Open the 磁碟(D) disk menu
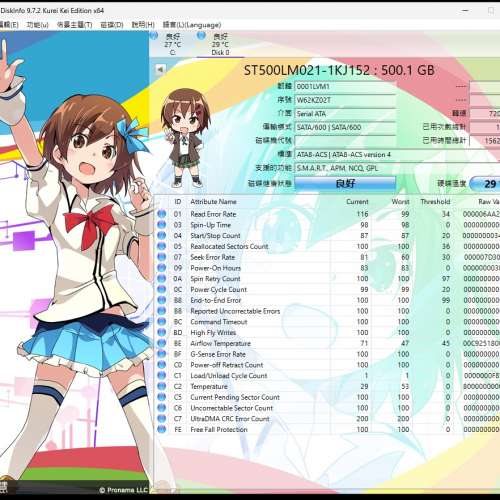500x500 pixels. [112, 25]
